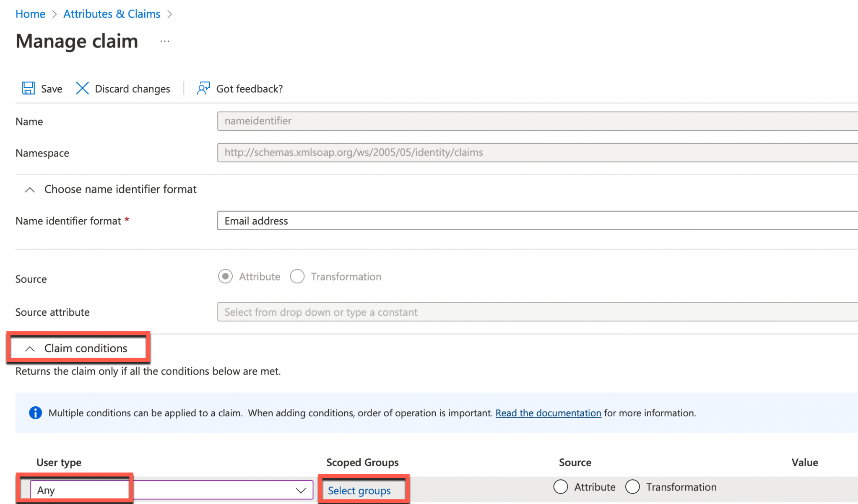Image resolution: width=858 pixels, height=504 pixels.
Task: Click the Save floppy disk icon
Action: 28,88
